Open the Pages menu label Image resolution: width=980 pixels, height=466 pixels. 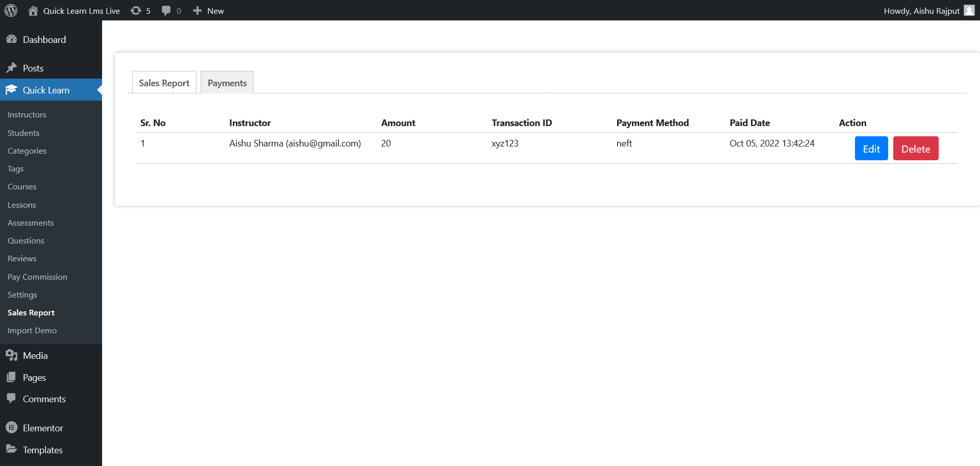coord(34,377)
